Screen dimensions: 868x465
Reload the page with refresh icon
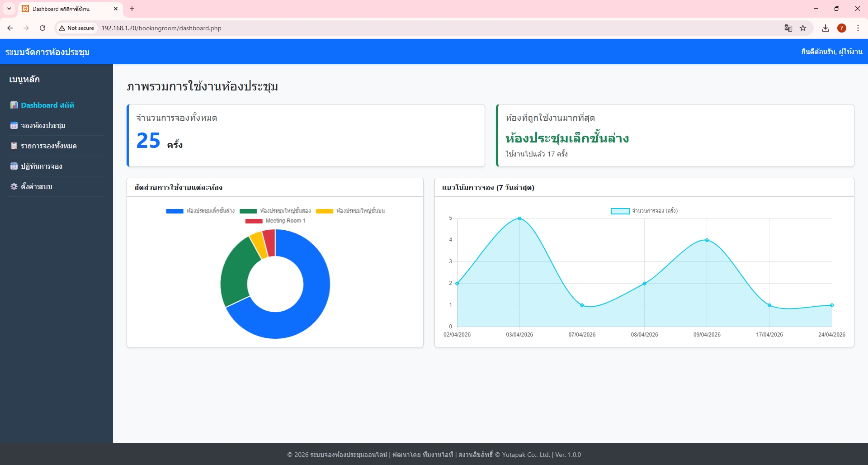click(42, 28)
